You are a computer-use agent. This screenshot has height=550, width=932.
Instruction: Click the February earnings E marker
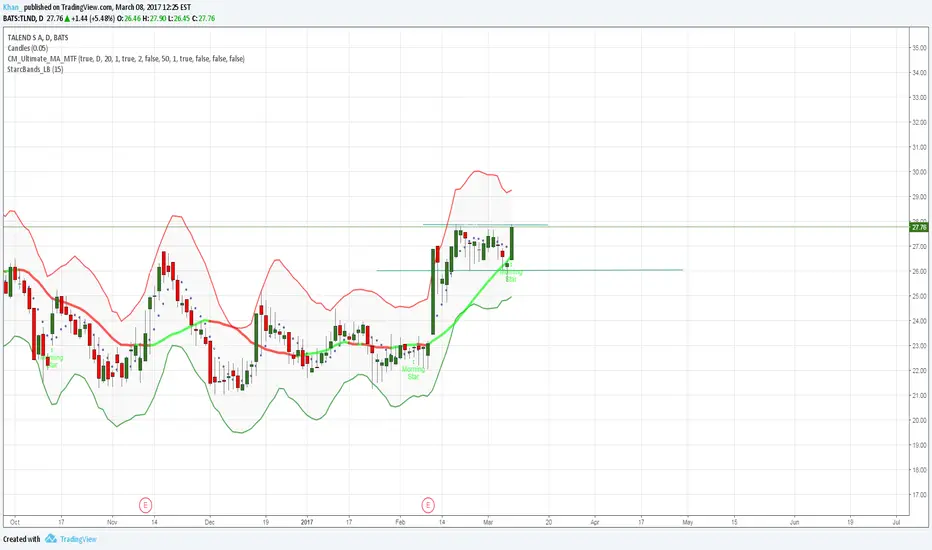click(428, 505)
